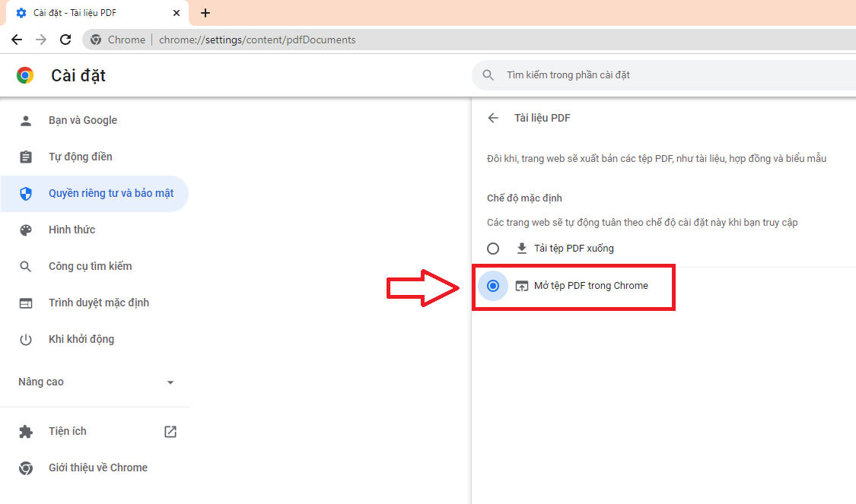Click the text starting with Các trang web sẽ tự động

tap(642, 223)
